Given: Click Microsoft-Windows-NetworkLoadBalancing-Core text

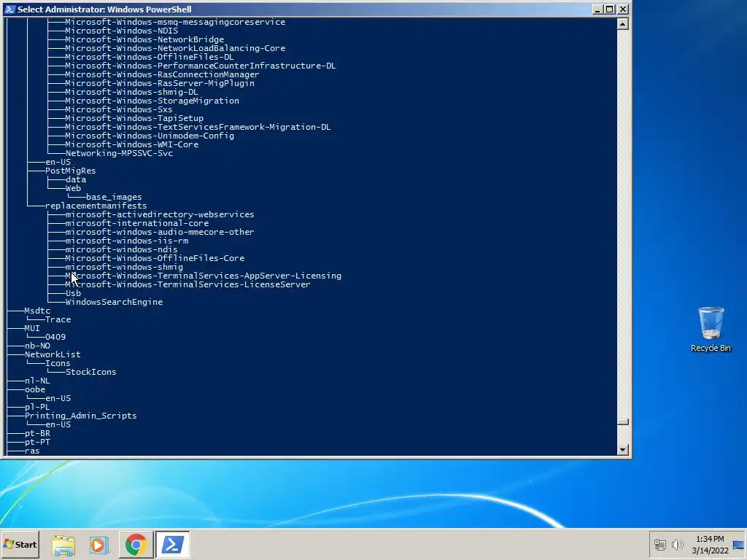Looking at the screenshot, I should (x=175, y=48).
